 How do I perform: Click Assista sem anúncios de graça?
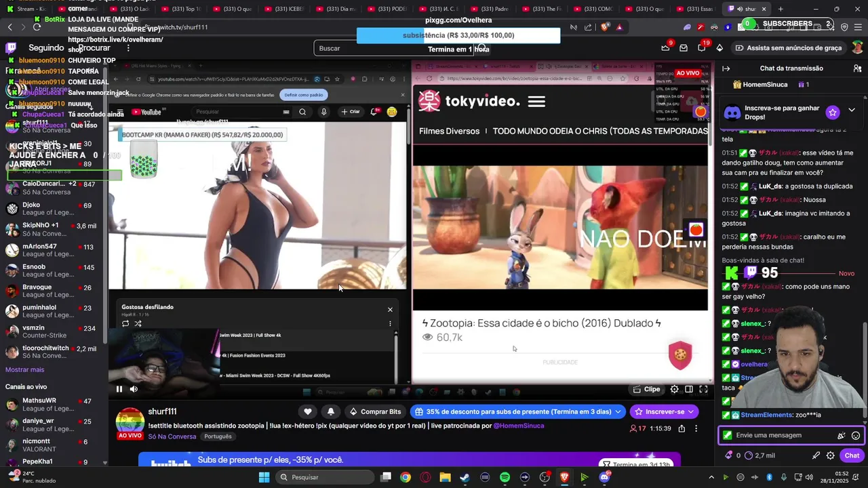(788, 48)
